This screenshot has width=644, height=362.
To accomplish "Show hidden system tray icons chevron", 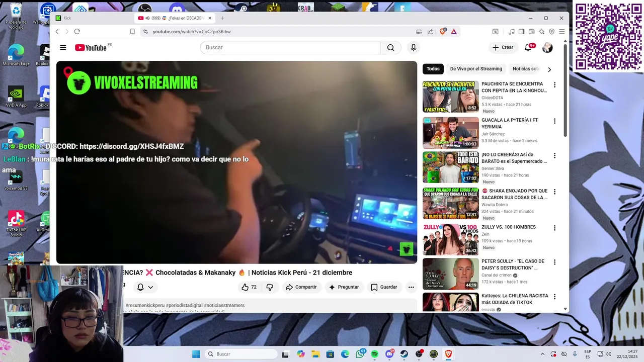I will pos(542,354).
